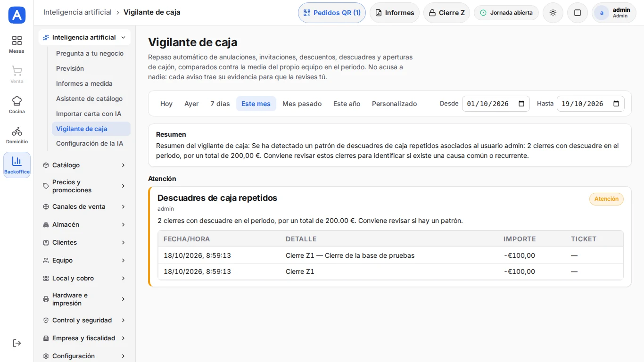Select the 7 días period tab
This screenshot has height=362, width=644.
coord(220,104)
